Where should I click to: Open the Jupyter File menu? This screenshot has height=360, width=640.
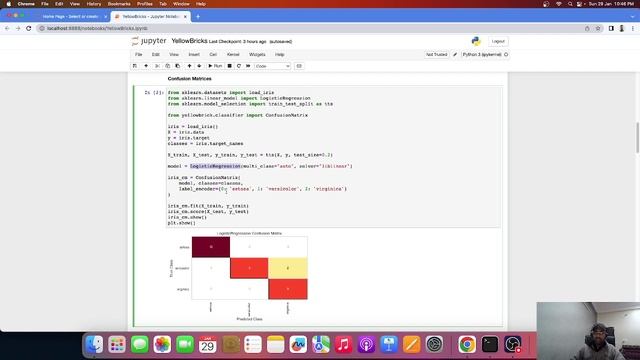tap(139, 54)
